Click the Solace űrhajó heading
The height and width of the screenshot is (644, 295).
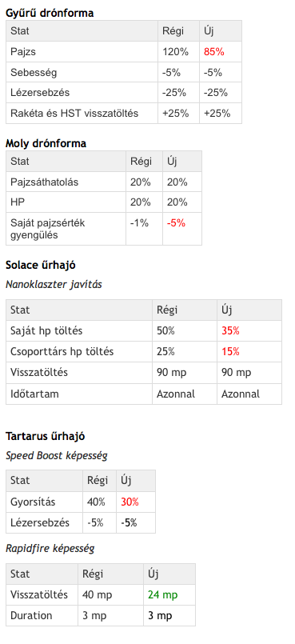tap(41, 266)
